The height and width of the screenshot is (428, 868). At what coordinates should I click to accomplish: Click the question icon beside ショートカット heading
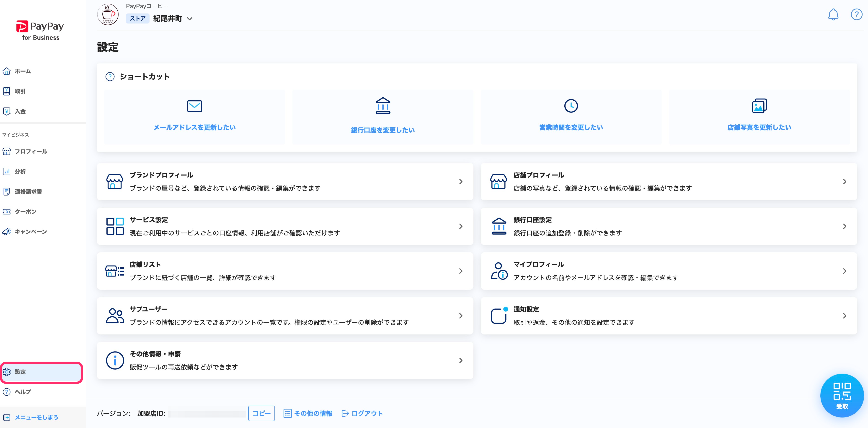pos(110,77)
